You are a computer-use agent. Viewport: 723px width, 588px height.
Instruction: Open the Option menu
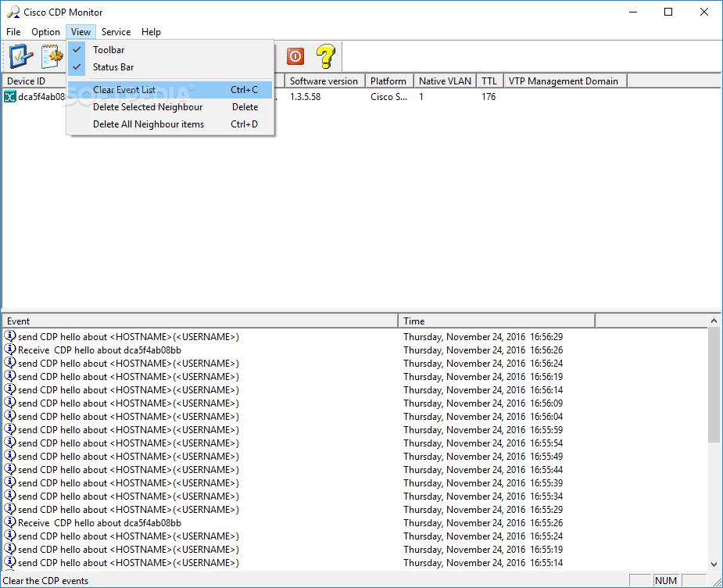tap(45, 32)
